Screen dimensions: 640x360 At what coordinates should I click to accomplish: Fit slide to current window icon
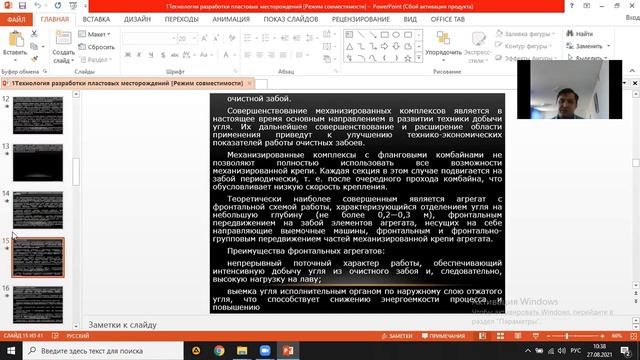pos(633,336)
